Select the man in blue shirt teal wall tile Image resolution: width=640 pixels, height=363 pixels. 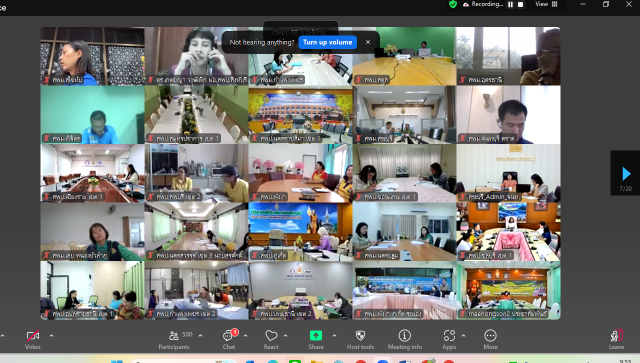pyautogui.click(x=92, y=115)
